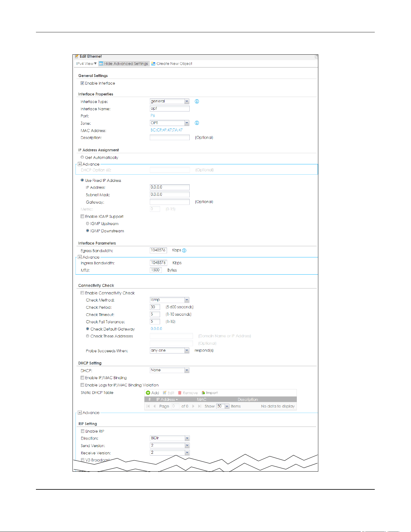Click Hide Advanced Settings button
This screenshot has width=411, height=532.
(x=124, y=64)
